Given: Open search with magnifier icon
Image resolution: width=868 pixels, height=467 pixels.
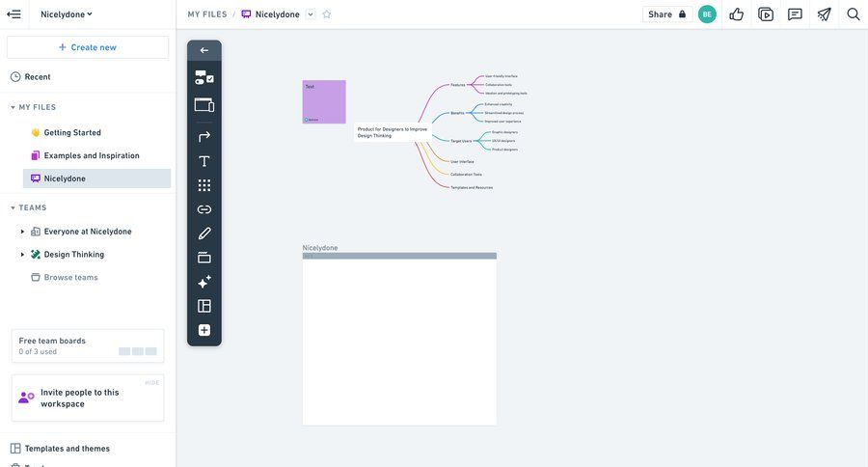Looking at the screenshot, I should [854, 14].
